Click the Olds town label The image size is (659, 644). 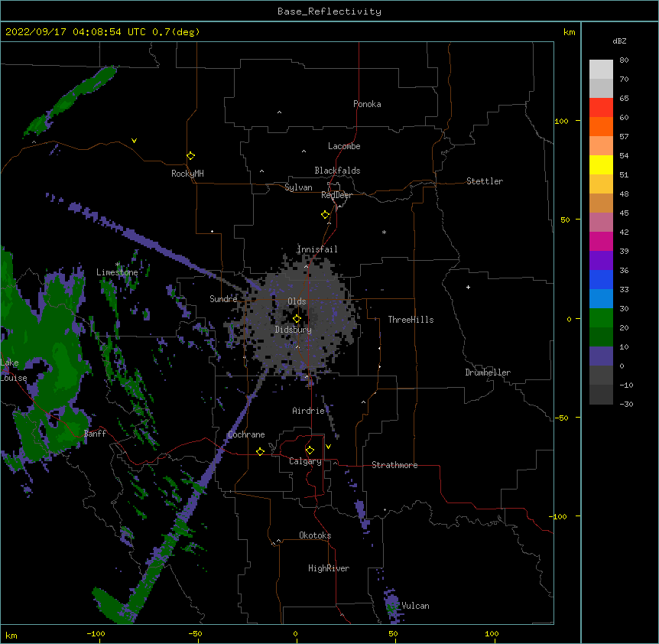pyautogui.click(x=297, y=301)
